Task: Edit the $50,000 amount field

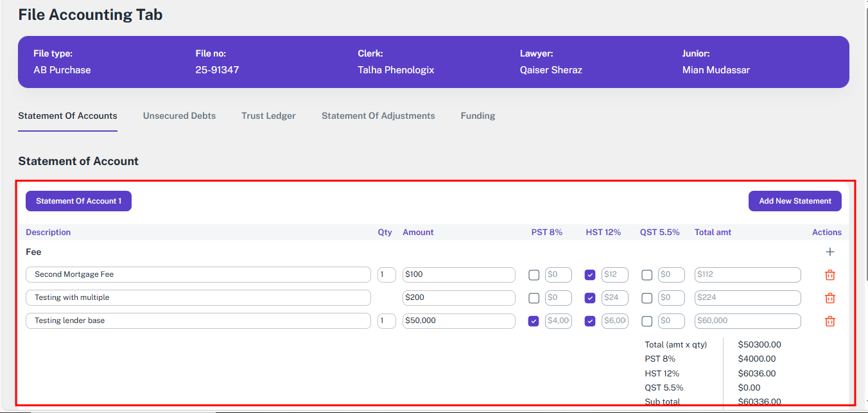Action: coord(459,321)
